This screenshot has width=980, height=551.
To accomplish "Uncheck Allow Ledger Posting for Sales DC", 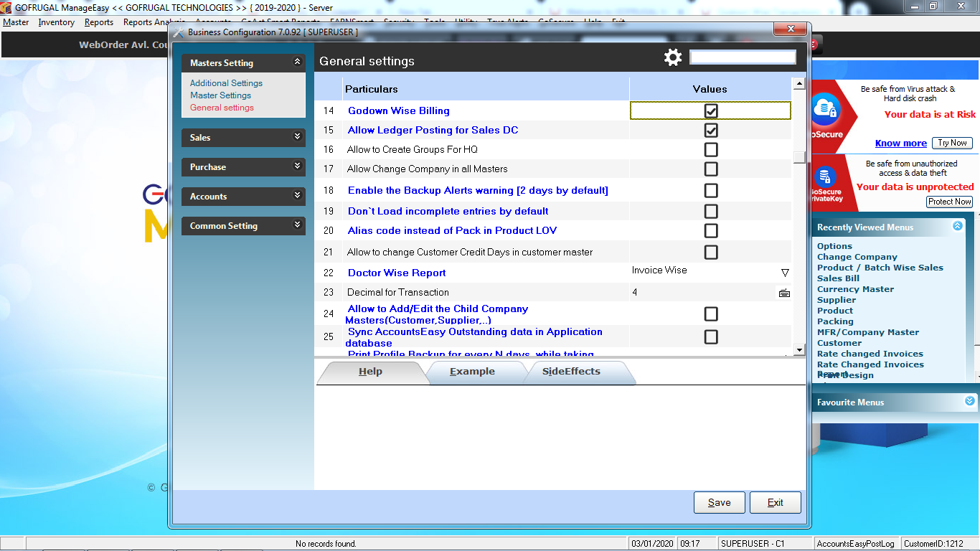I will (711, 131).
